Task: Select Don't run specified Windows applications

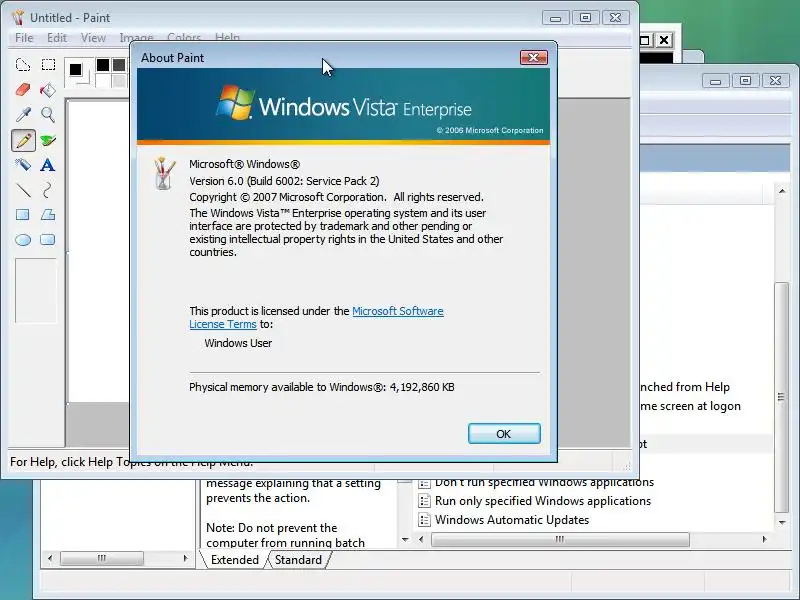Action: [544, 483]
